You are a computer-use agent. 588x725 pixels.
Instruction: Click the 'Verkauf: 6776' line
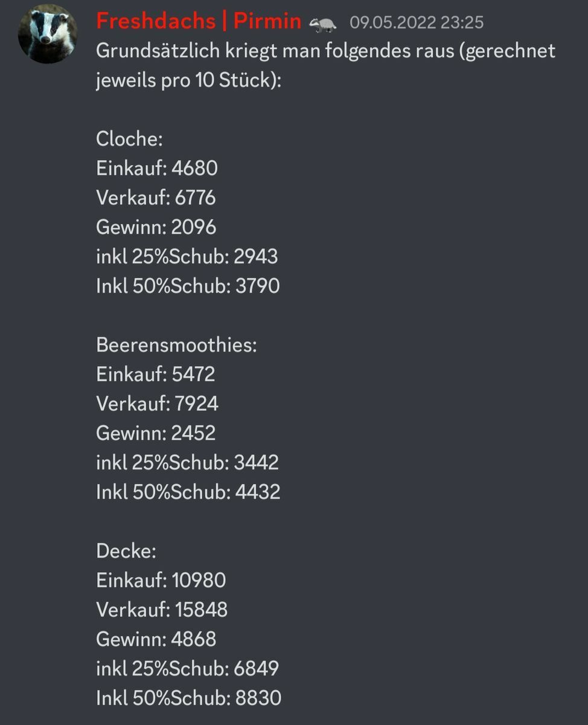click(x=156, y=198)
